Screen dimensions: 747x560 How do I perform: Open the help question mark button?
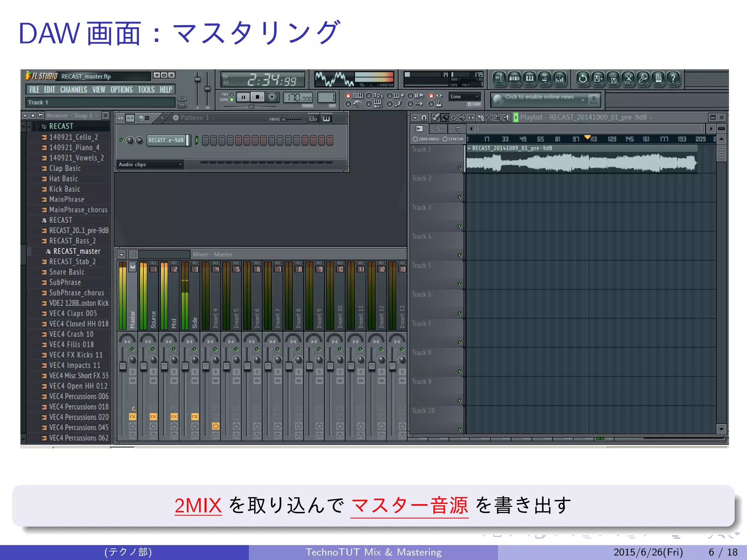(x=673, y=79)
